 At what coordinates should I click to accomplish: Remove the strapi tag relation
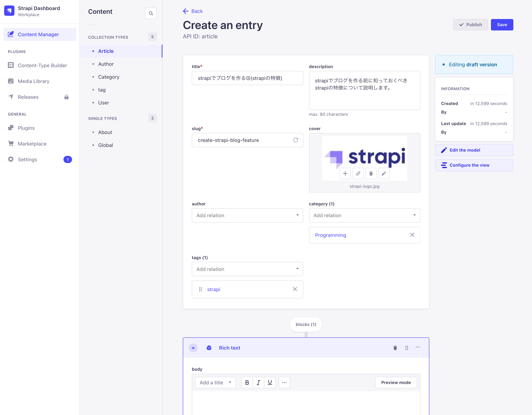click(x=295, y=289)
